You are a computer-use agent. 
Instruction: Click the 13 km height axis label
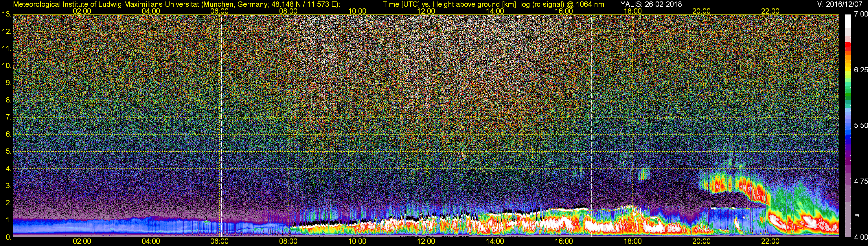pyautogui.click(x=6, y=14)
